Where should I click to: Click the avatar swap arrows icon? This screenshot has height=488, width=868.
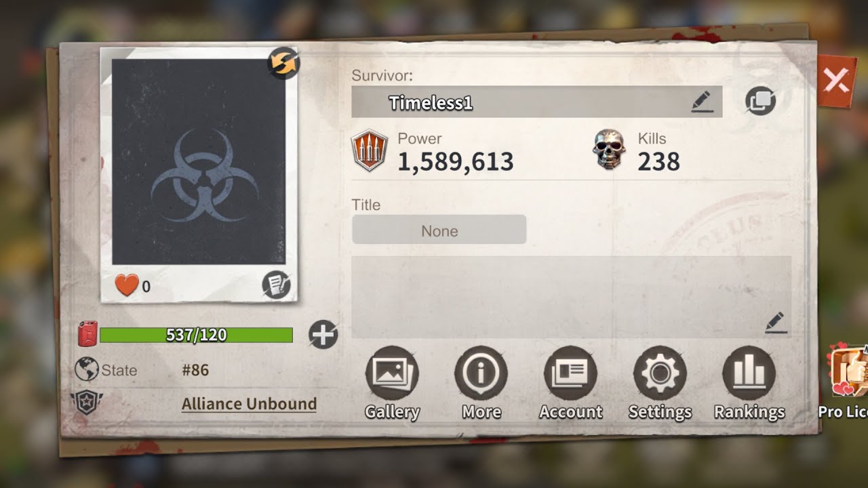tap(283, 62)
